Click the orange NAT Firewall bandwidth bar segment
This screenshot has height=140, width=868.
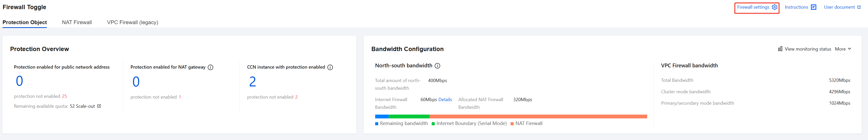point(538,117)
